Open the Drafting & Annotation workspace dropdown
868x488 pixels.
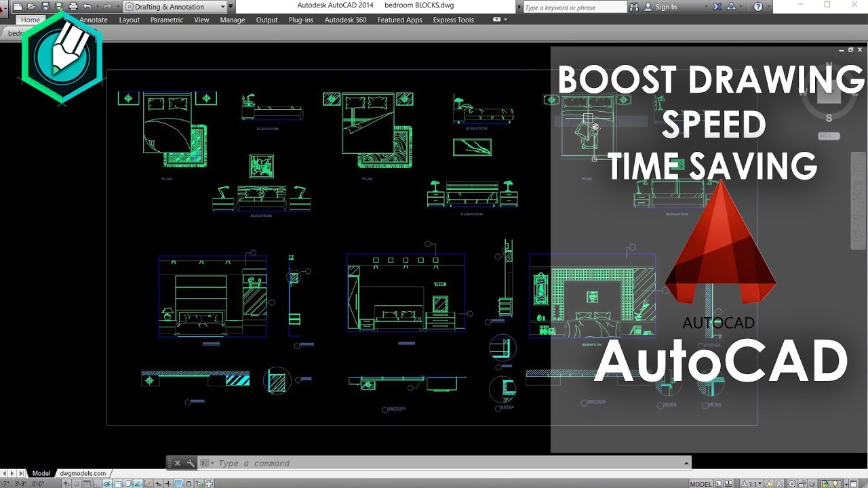tap(175, 7)
